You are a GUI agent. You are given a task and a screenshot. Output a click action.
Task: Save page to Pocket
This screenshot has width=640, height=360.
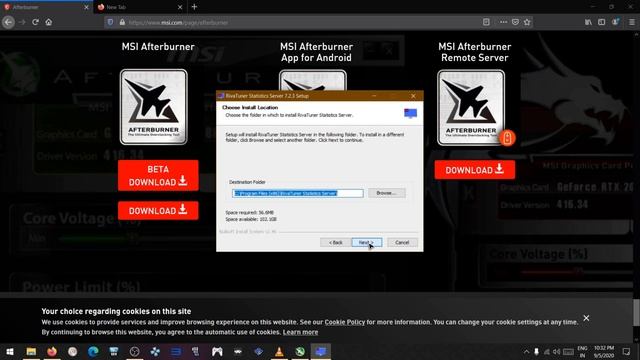pyautogui.click(x=516, y=22)
